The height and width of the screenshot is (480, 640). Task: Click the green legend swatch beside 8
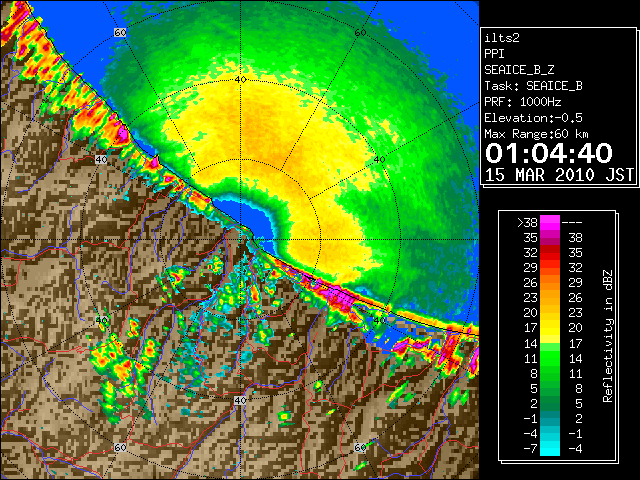pos(550,373)
